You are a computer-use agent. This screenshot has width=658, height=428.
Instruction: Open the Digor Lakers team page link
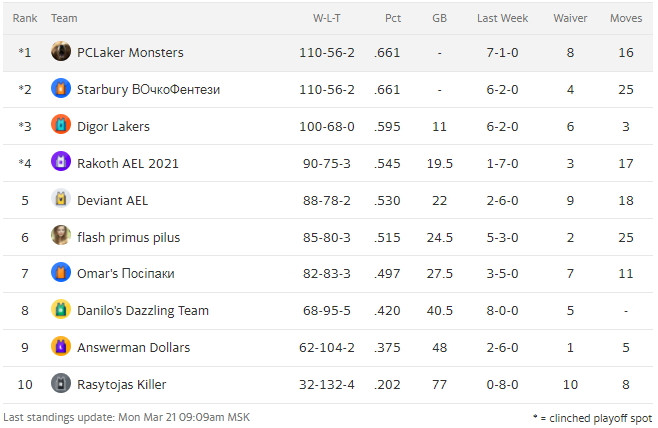[113, 126]
